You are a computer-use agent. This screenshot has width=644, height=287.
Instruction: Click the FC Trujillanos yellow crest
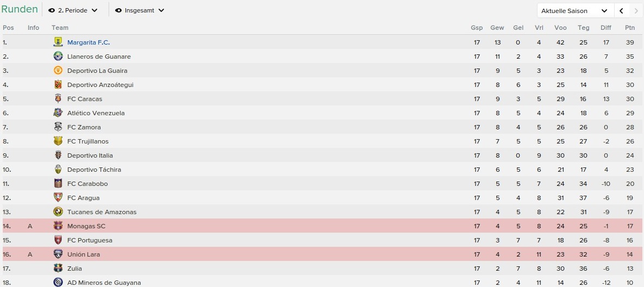click(58, 141)
